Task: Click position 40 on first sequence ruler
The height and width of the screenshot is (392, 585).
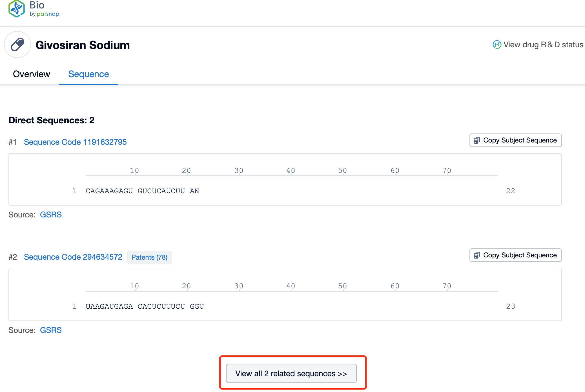Action: (x=291, y=171)
